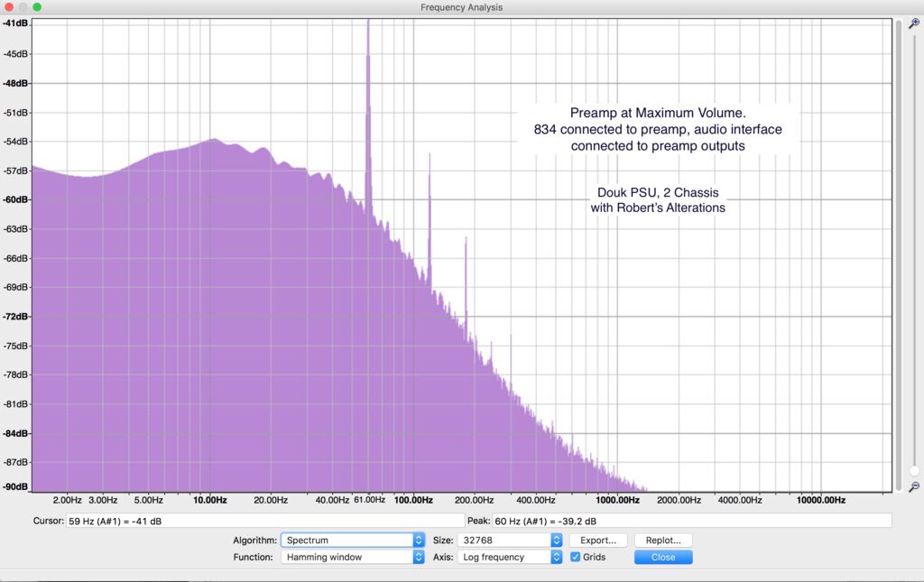Click the blue Close button
The image size is (924, 582).
coord(663,557)
